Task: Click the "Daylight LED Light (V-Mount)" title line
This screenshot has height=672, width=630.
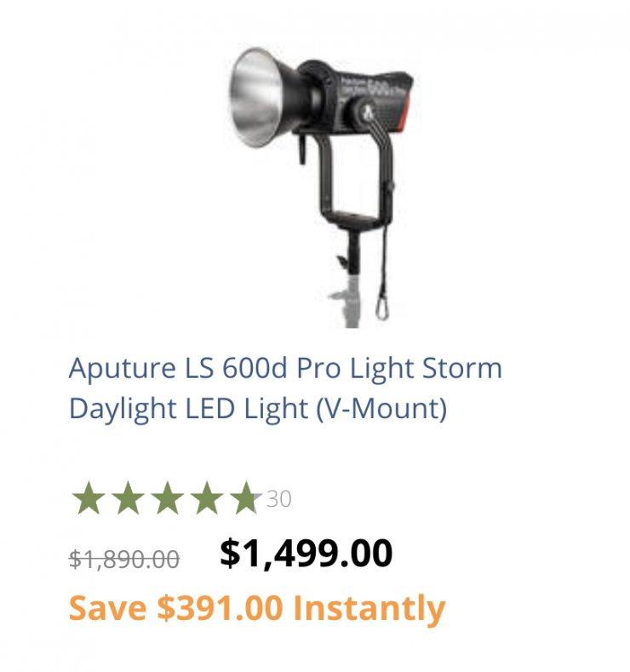Action: (258, 409)
